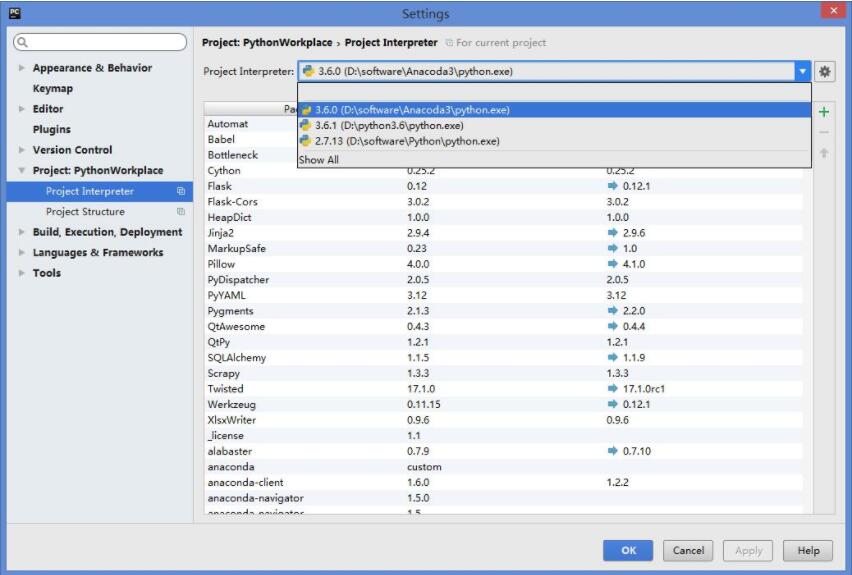Expand the Version Control tree arrow
852x575 pixels.
(x=22, y=149)
